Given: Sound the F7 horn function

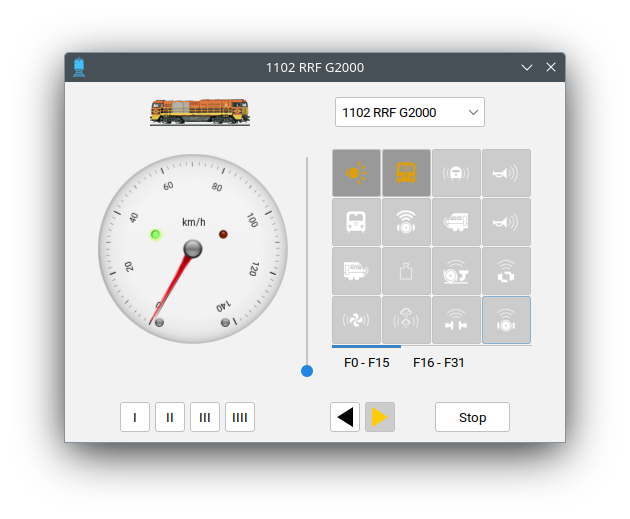Looking at the screenshot, I should pos(506,222).
